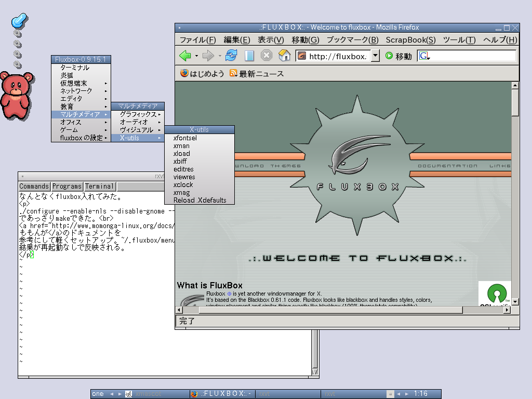Click the blue pin above the mascot chain
This screenshot has height=399, width=532.
pos(20,20)
